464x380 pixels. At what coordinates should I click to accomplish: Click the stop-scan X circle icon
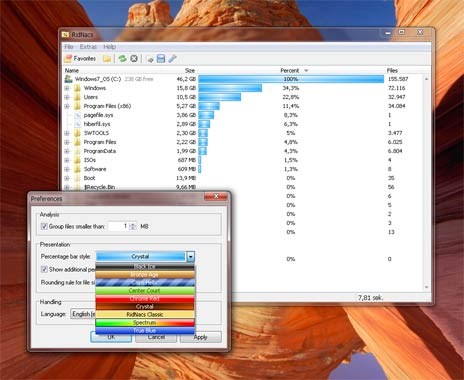click(x=134, y=59)
